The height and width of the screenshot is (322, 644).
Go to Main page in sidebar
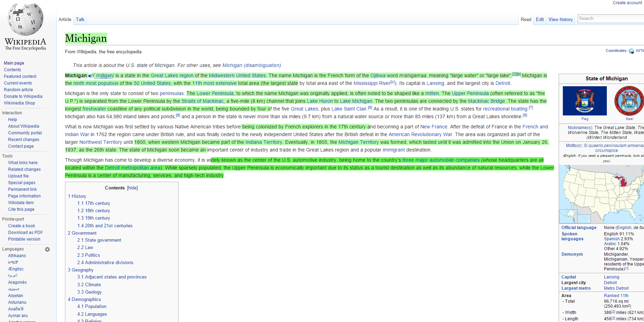click(14, 63)
